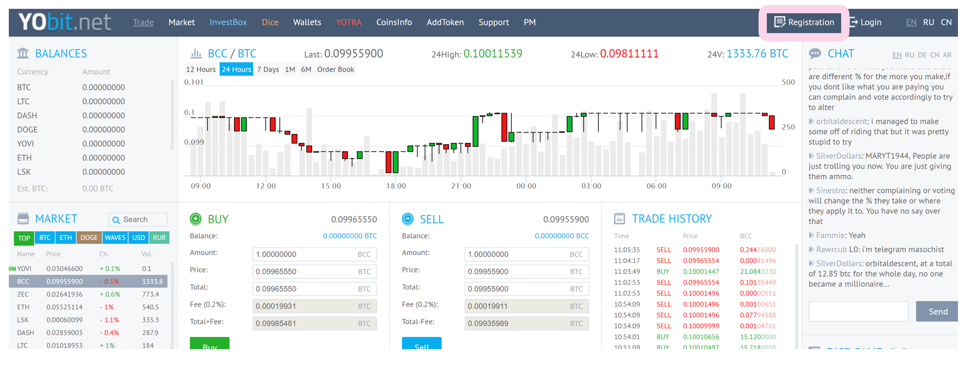Click the Sell Price input field
Viewport: 980px width, 380px height.
[x=527, y=271]
